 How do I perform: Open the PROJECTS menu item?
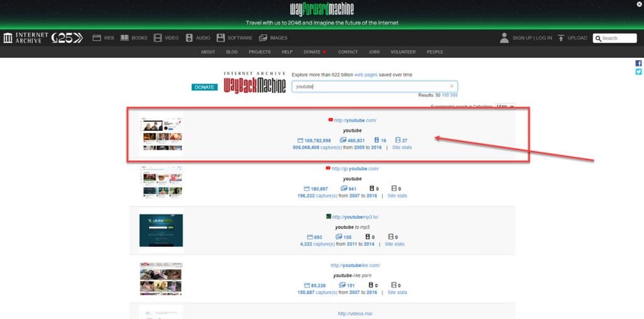260,52
